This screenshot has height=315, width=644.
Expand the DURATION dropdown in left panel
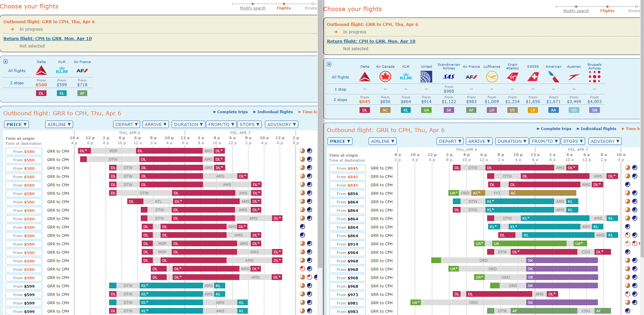[x=188, y=125]
